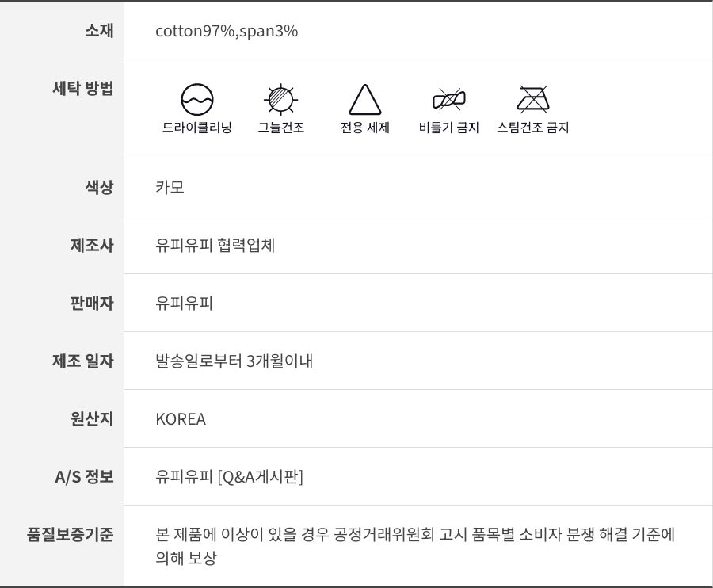713x588 pixels.
Task: Click the cotton97%,span3% material text
Action: point(227,32)
